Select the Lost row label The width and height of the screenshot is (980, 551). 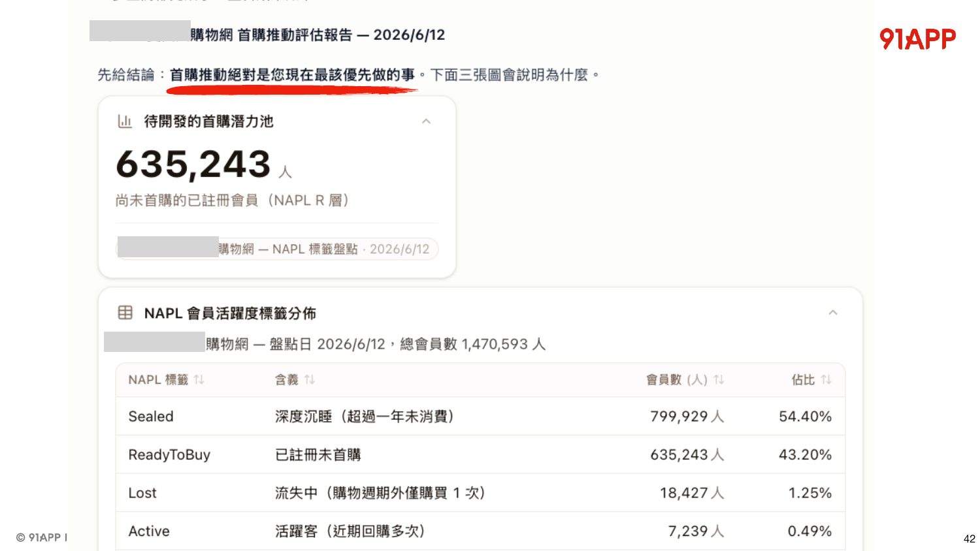tap(142, 493)
